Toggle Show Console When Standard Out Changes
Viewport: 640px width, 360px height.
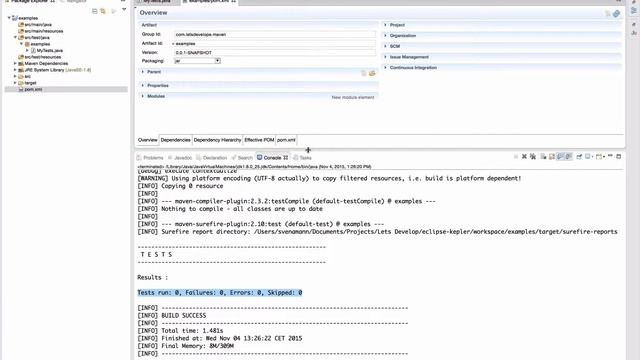[560, 156]
